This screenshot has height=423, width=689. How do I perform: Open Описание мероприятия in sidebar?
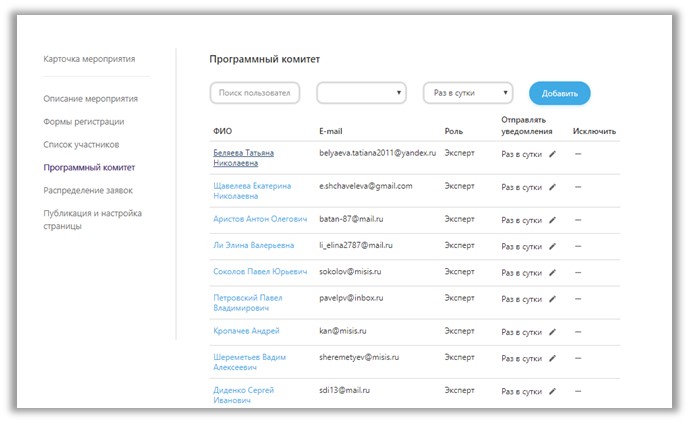[91, 99]
